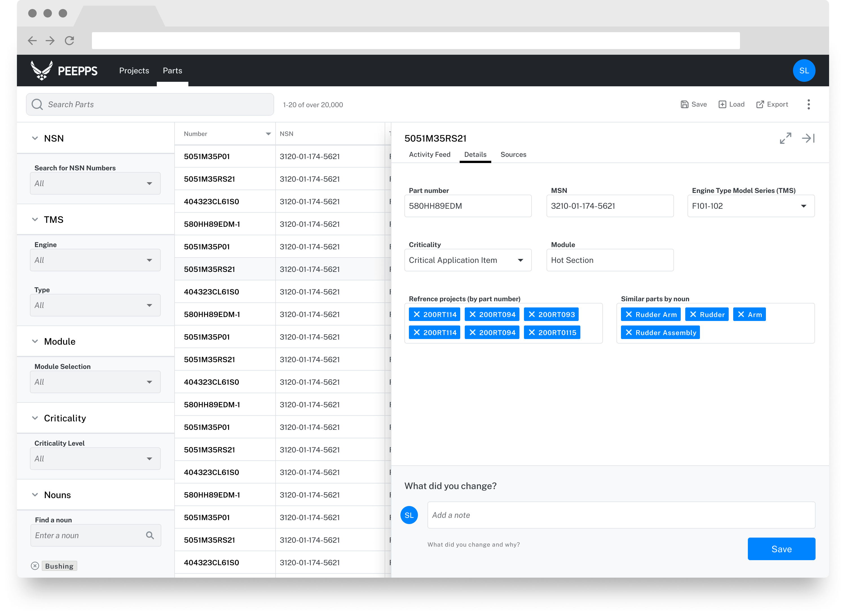Click the blue Save button at bottom
Viewport: 846px width, 616px height.
[781, 549]
